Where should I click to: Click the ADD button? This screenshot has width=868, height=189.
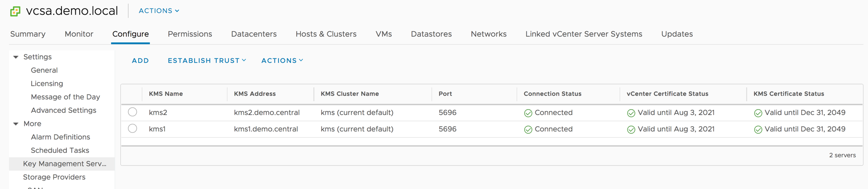pyautogui.click(x=140, y=61)
